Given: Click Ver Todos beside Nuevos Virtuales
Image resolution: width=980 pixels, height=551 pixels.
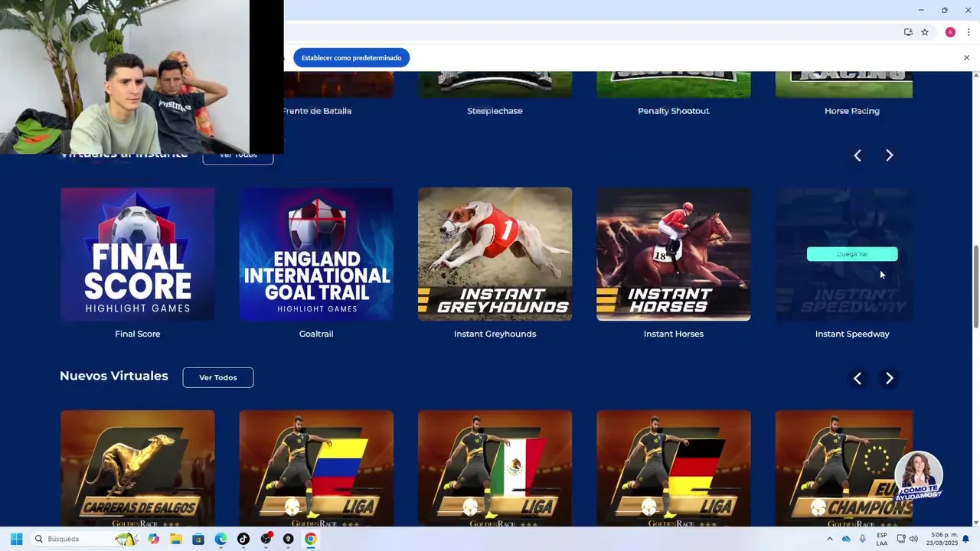Looking at the screenshot, I should pos(218,377).
